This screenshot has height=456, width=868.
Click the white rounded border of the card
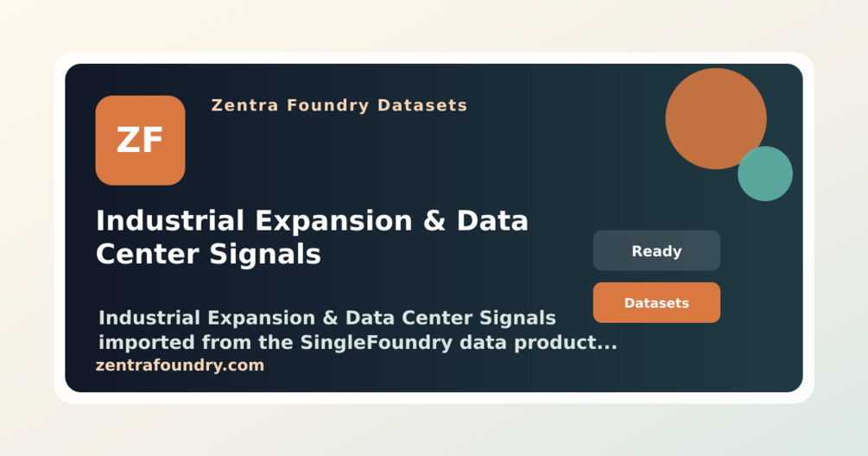click(x=434, y=58)
